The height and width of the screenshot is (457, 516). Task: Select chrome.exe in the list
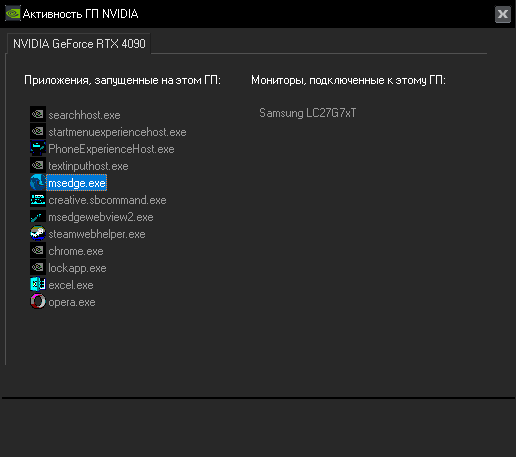76,251
